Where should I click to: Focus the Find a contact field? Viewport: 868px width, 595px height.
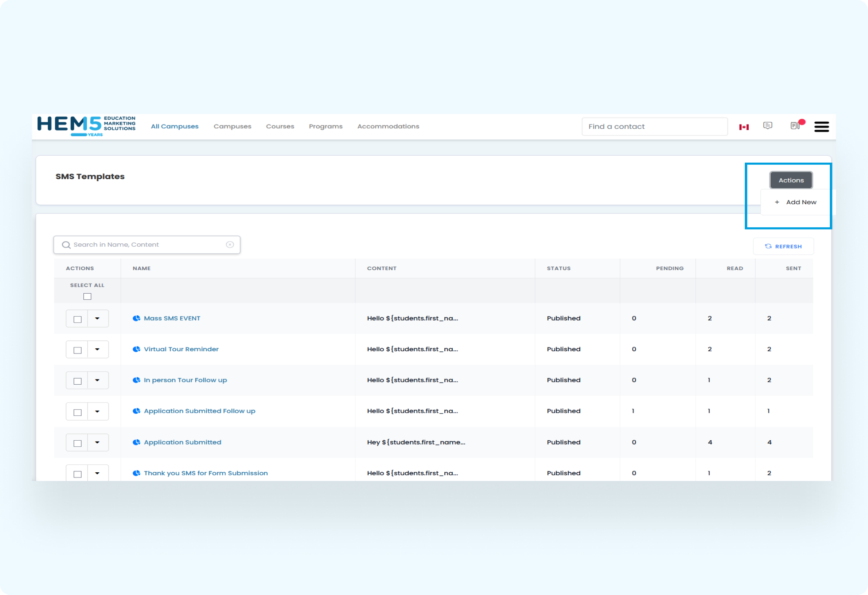654,127
